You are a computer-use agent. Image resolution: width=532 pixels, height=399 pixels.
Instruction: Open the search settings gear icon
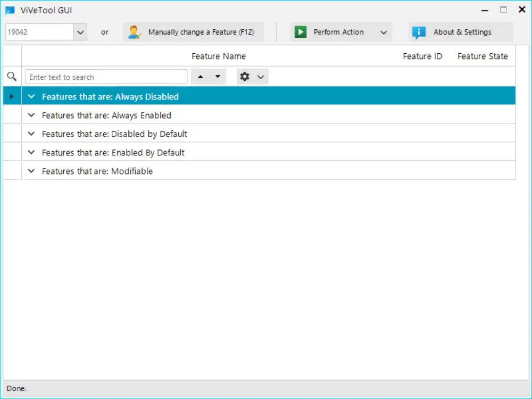(x=245, y=76)
